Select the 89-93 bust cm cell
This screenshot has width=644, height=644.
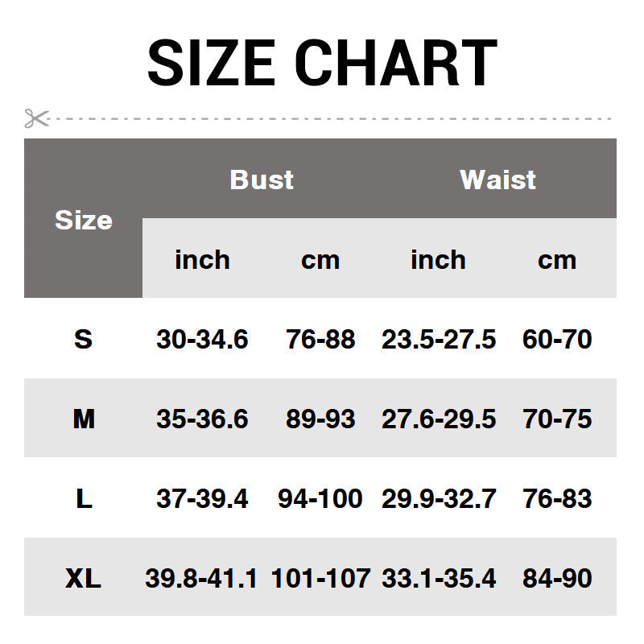click(320, 419)
